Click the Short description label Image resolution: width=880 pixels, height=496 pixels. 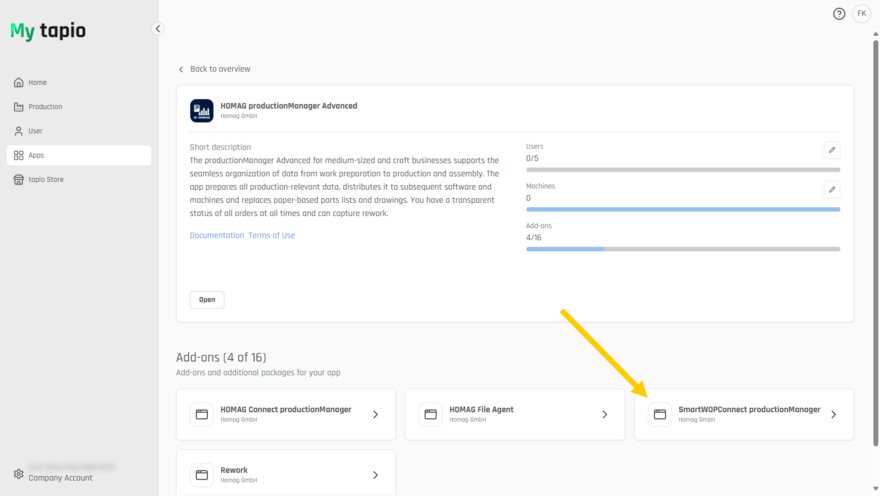[x=220, y=147]
